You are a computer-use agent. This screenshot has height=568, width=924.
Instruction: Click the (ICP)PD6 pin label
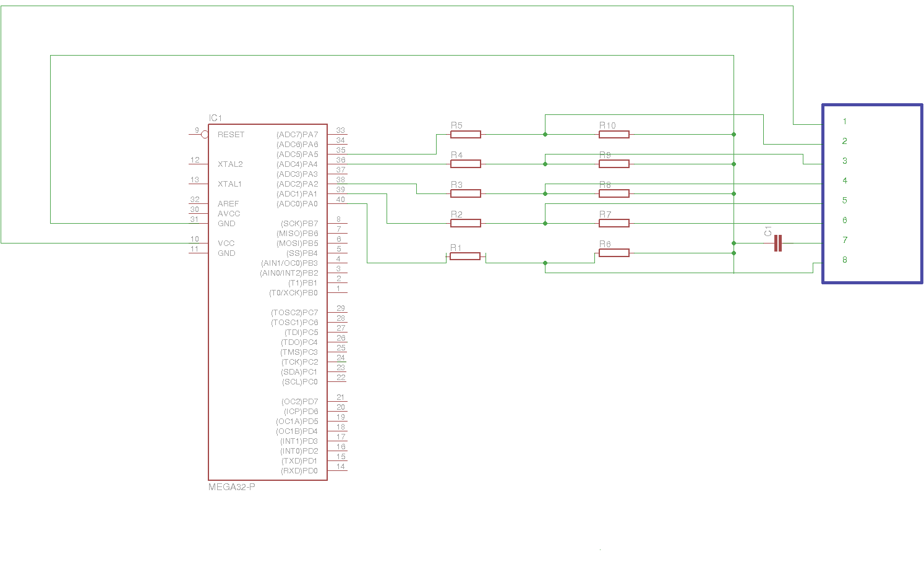(x=301, y=412)
